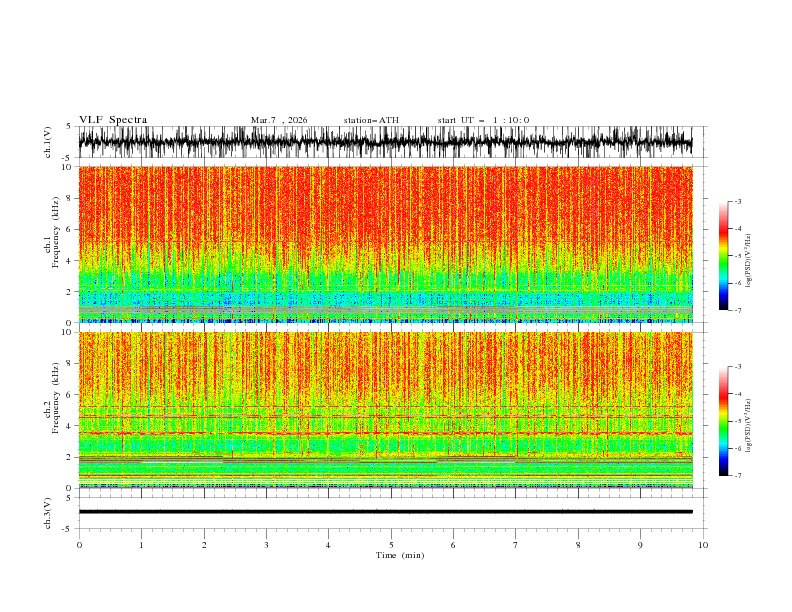This screenshot has height=612, width=792.
Task: Click the ch.1 frequency tick label "6"
Action: pos(69,229)
